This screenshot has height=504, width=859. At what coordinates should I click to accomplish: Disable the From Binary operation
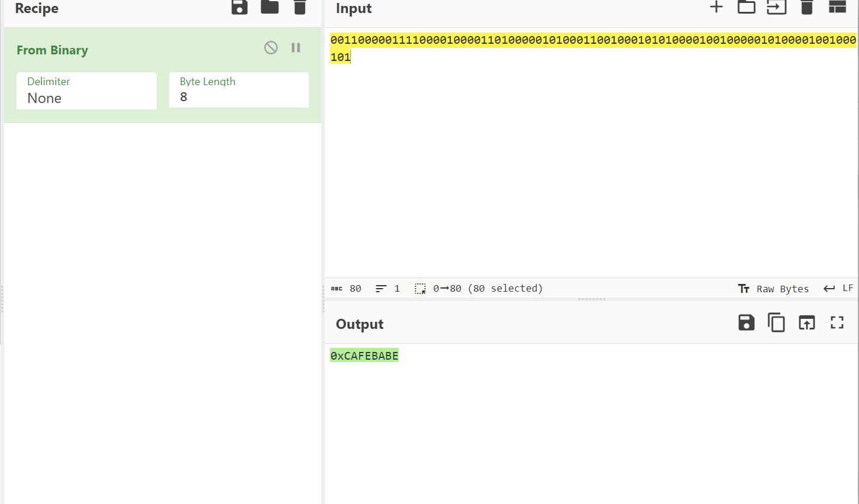(271, 48)
